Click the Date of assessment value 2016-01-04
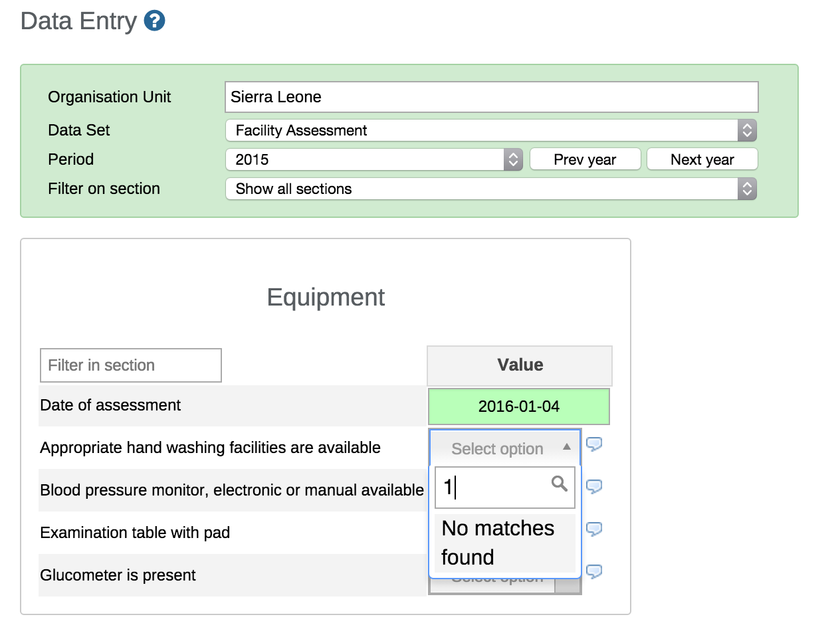 pos(518,407)
